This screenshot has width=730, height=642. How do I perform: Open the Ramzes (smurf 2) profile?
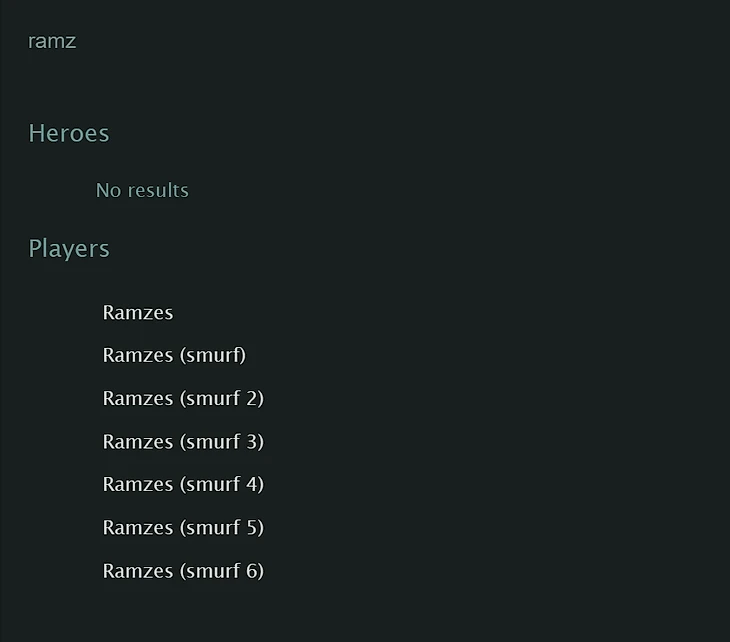coord(183,398)
